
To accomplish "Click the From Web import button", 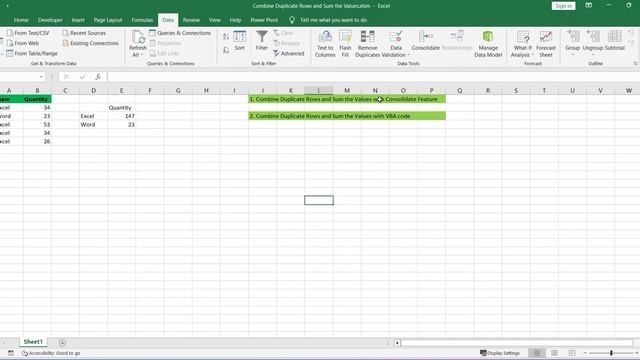I will pos(23,43).
